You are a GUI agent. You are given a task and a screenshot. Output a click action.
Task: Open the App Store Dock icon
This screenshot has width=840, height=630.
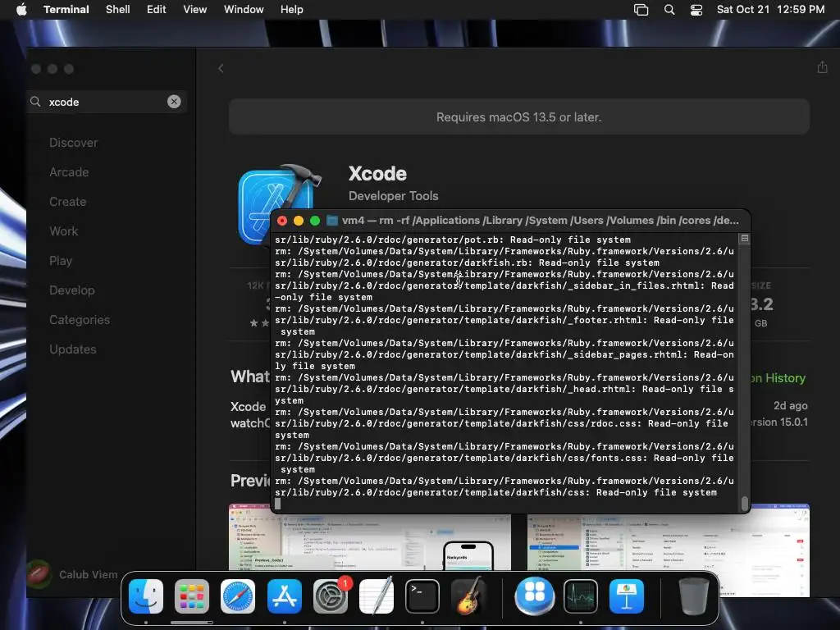pos(284,596)
